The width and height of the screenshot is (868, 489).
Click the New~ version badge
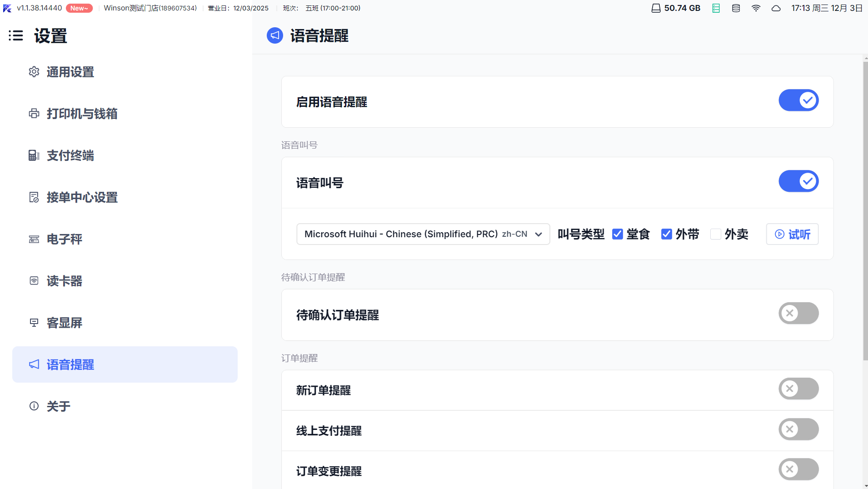pyautogui.click(x=79, y=8)
